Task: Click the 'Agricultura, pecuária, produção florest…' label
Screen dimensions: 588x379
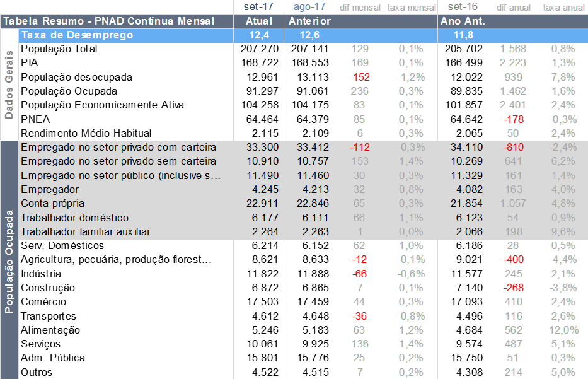Action: [116, 260]
